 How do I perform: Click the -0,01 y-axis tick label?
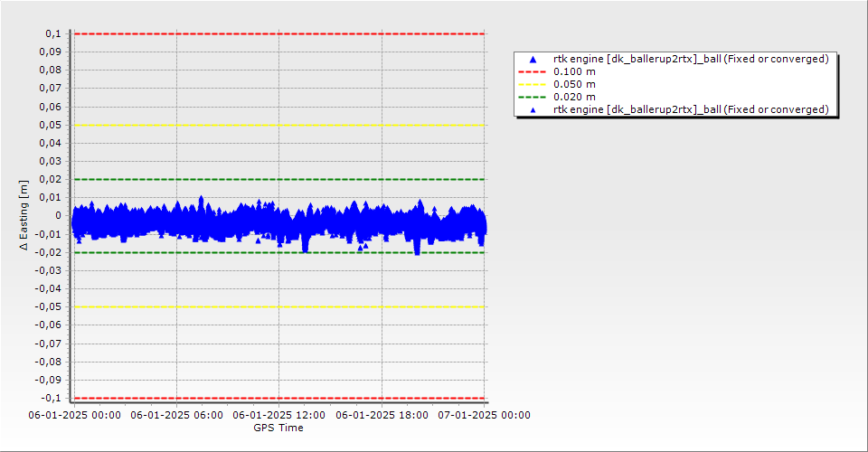tap(48, 234)
